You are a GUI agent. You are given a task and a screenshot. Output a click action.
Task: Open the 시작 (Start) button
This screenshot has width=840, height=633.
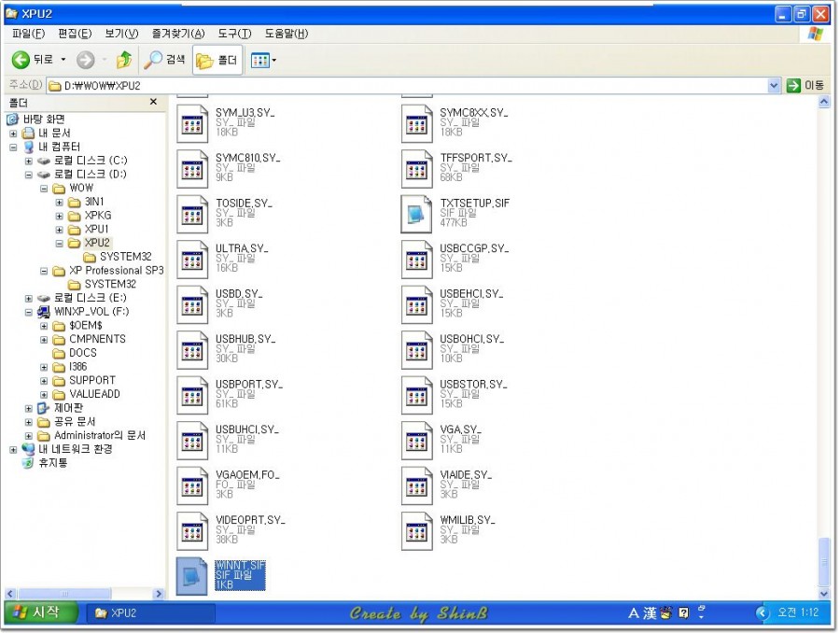click(x=40, y=612)
